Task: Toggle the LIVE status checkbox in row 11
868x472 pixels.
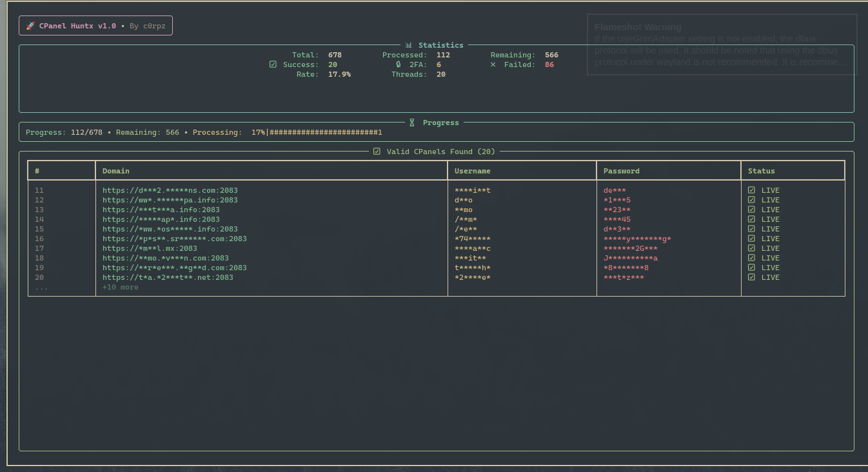Action: 751,190
